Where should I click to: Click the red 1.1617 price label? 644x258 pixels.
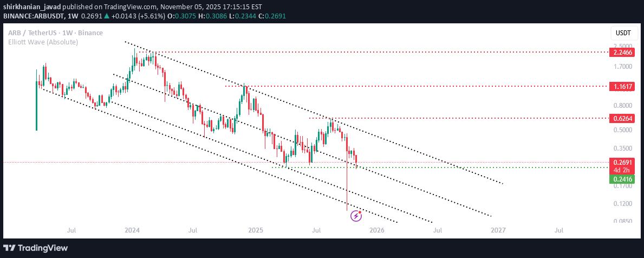click(621, 86)
